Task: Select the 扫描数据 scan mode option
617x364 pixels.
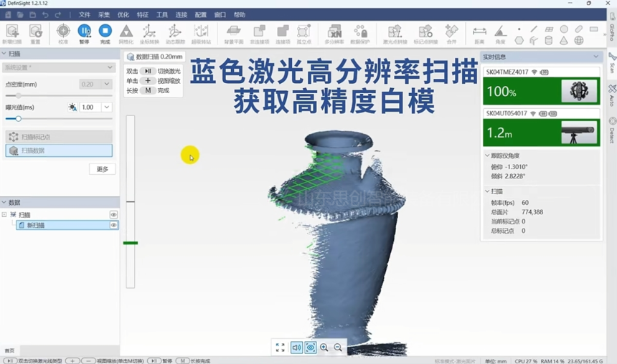Action: point(59,150)
